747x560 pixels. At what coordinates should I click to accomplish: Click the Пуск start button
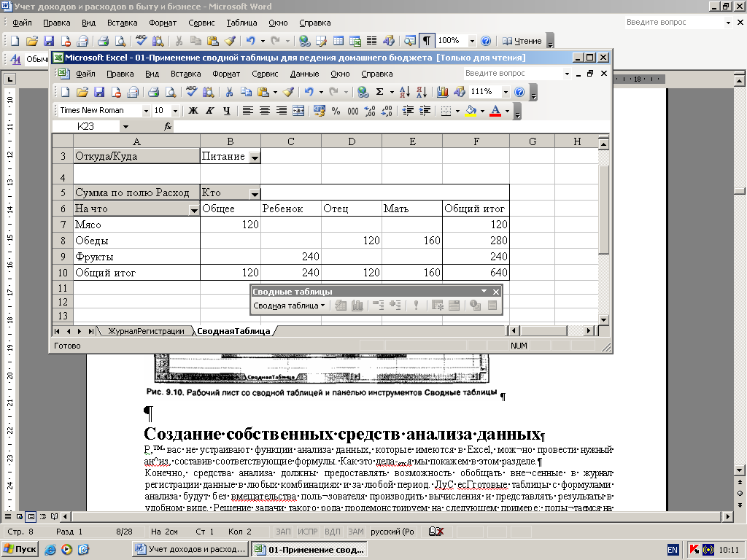[x=20, y=549]
